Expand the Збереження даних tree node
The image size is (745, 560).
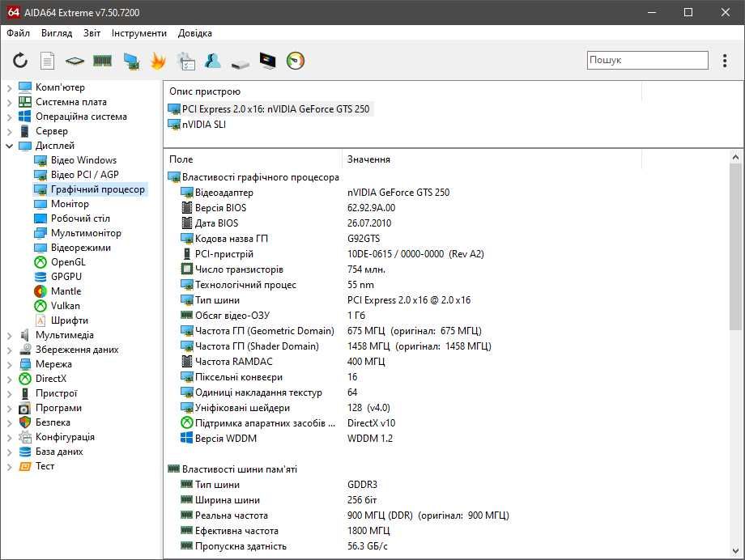(x=9, y=350)
